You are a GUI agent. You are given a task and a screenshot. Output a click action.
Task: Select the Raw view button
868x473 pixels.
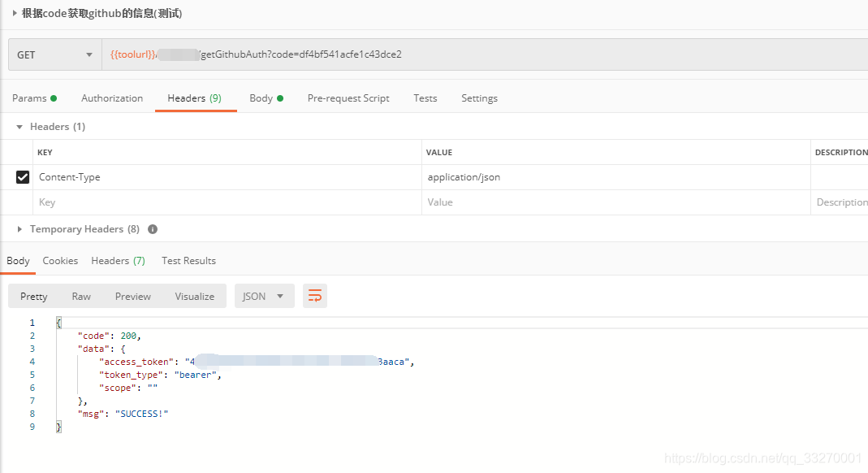point(81,297)
